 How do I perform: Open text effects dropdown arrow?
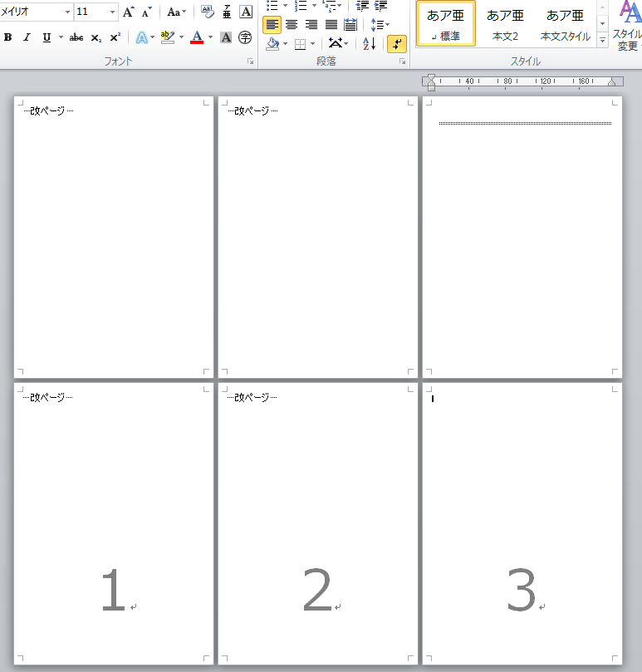[x=152, y=37]
